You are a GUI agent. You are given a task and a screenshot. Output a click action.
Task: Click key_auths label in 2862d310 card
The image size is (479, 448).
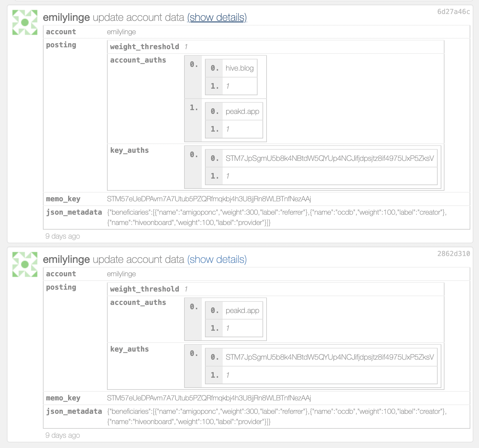(x=129, y=349)
